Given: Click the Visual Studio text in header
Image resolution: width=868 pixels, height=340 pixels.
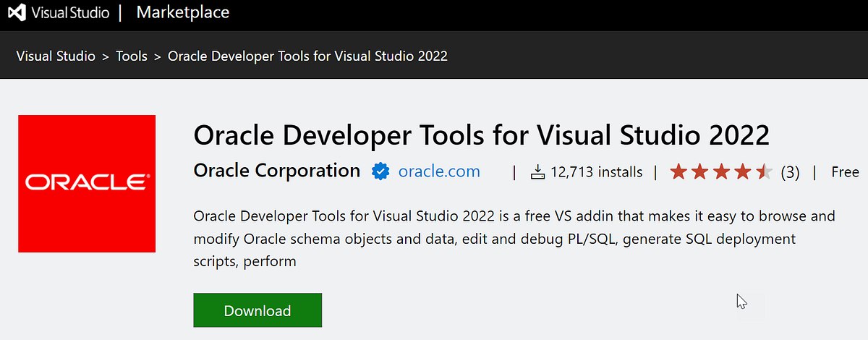Looking at the screenshot, I should pos(69,13).
